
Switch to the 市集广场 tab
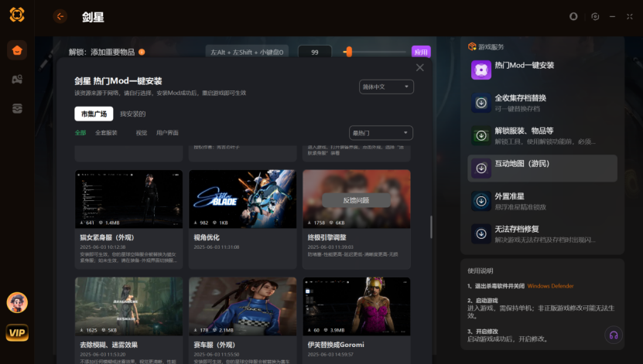pos(94,114)
